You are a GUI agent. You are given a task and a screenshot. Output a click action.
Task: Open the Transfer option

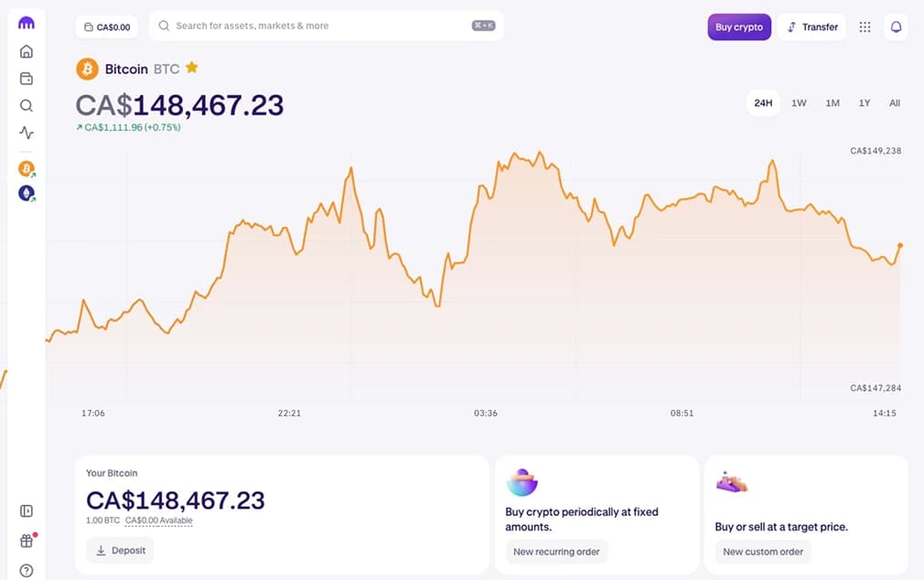point(811,27)
